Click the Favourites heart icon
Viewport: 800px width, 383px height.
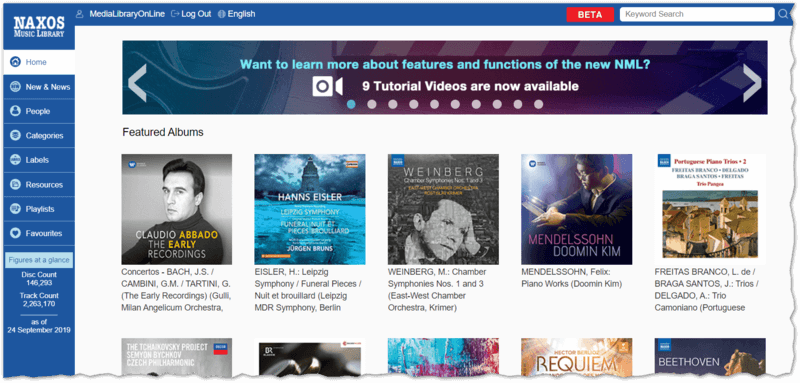tap(16, 233)
